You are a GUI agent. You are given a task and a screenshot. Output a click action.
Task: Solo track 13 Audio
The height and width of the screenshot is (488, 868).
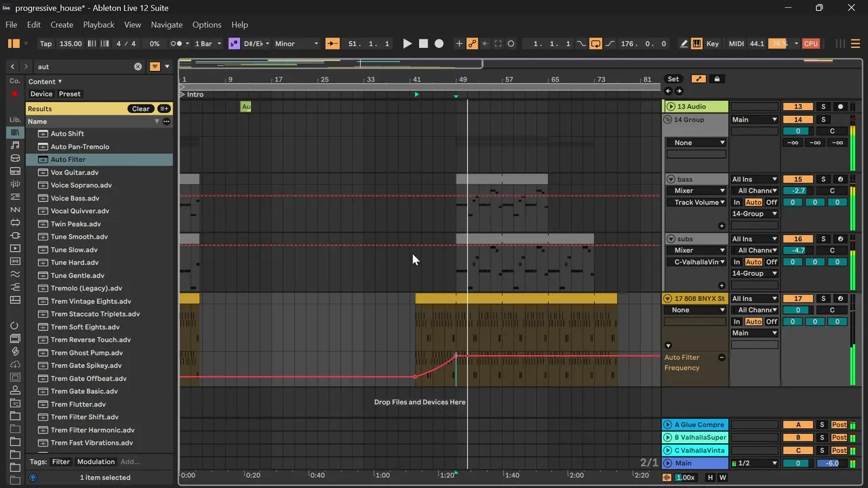pos(823,106)
